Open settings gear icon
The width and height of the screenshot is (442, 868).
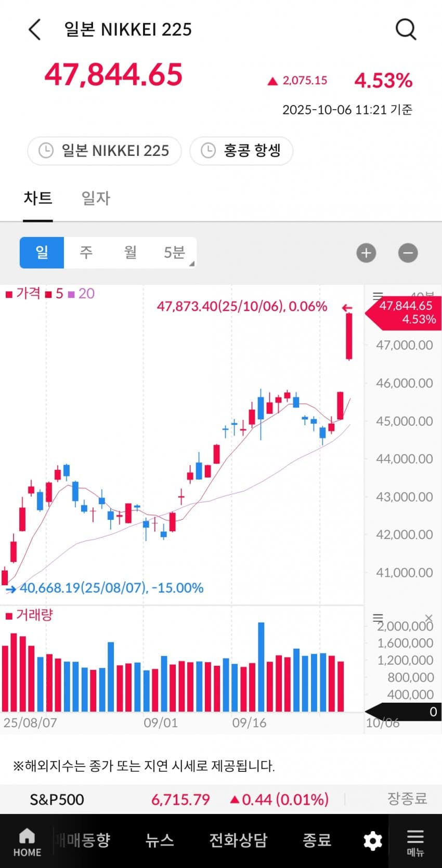[372, 841]
